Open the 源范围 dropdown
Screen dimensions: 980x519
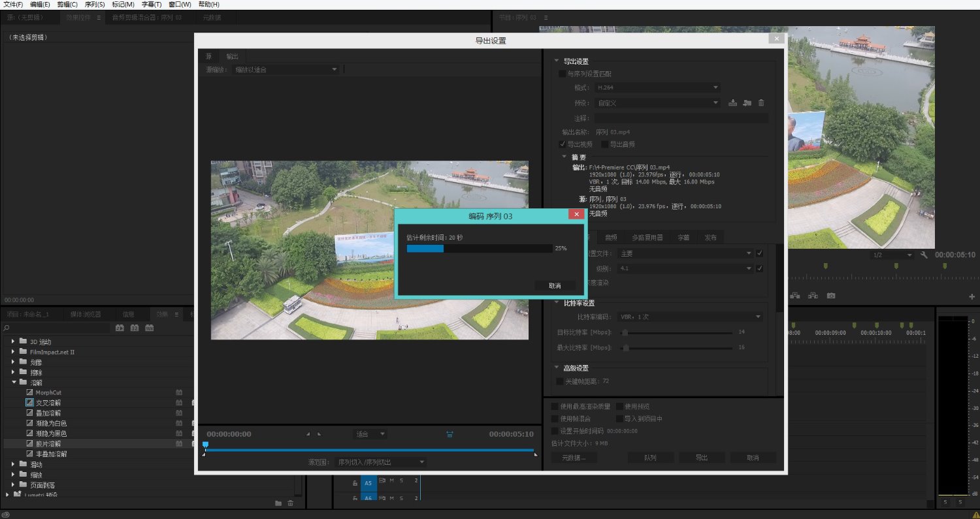pos(380,462)
